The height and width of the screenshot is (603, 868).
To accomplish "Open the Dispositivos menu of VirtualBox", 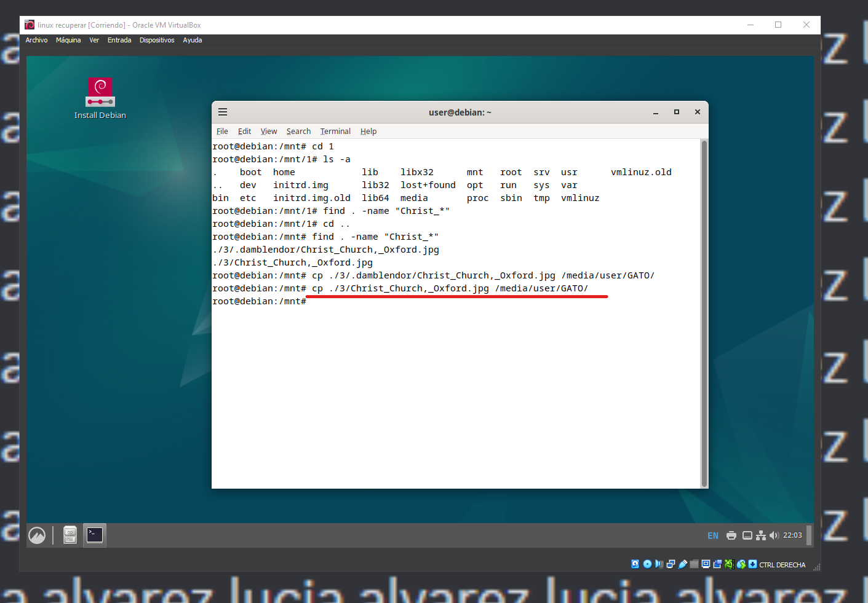I will pos(157,39).
